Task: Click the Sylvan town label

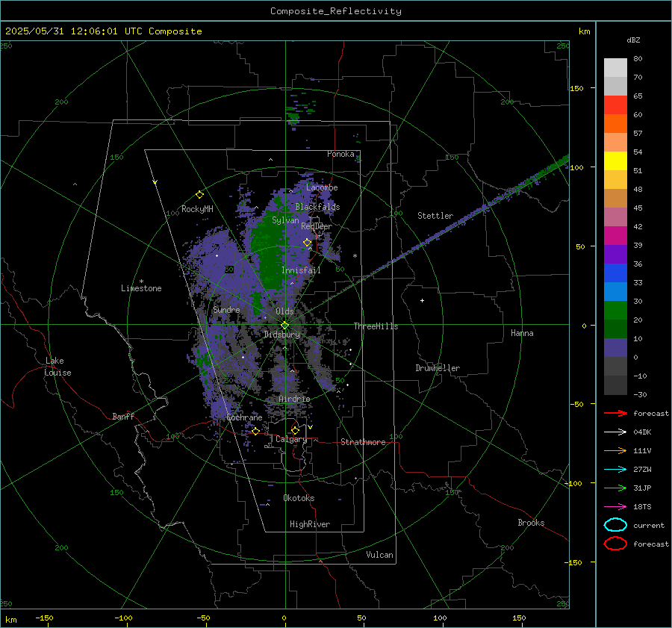Action: pyautogui.click(x=285, y=220)
